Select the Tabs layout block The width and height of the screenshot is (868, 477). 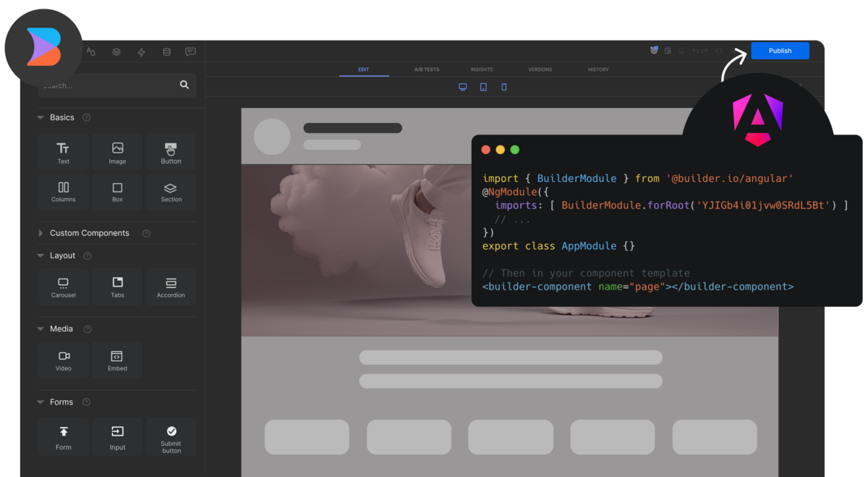pyautogui.click(x=117, y=287)
